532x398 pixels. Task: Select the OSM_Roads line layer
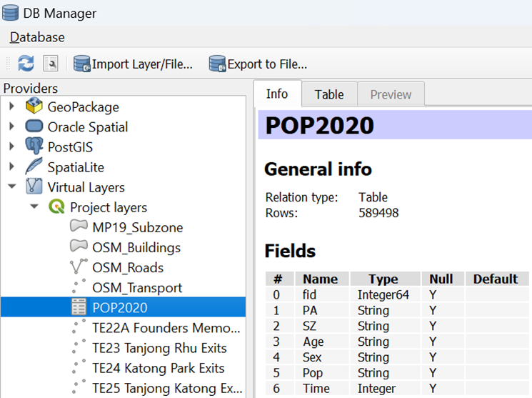tap(128, 267)
